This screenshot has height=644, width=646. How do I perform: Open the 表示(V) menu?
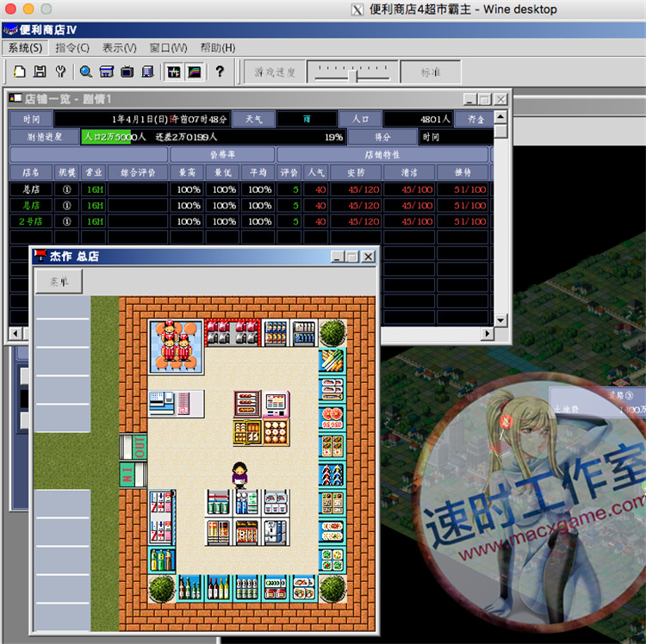pyautogui.click(x=120, y=48)
